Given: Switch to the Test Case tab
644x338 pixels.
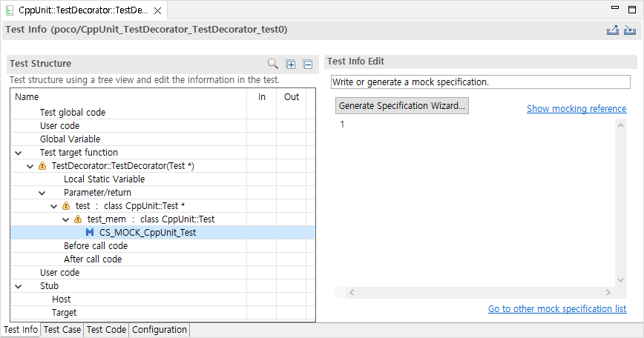Looking at the screenshot, I should point(62,329).
